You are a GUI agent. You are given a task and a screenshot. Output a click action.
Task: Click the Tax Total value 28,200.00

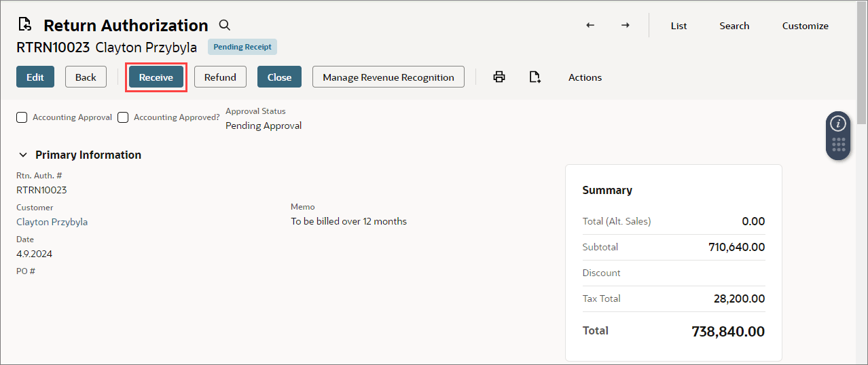click(740, 299)
